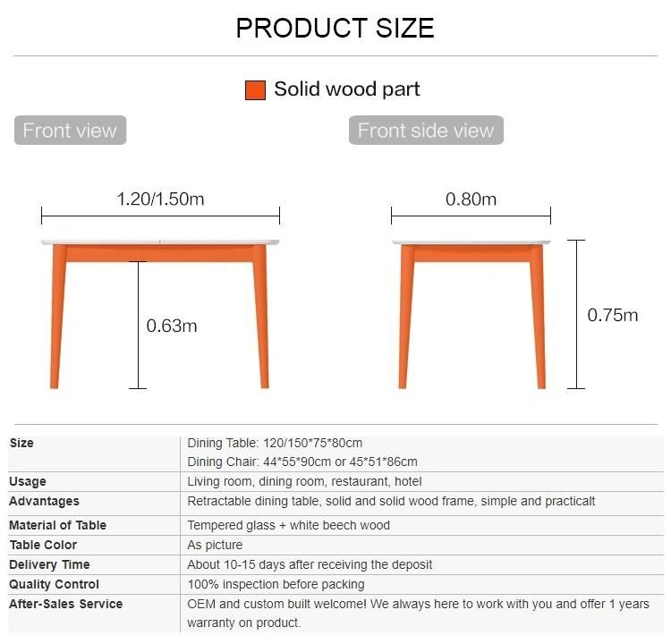Click Tempered glass + white beech wood

[x=288, y=525]
